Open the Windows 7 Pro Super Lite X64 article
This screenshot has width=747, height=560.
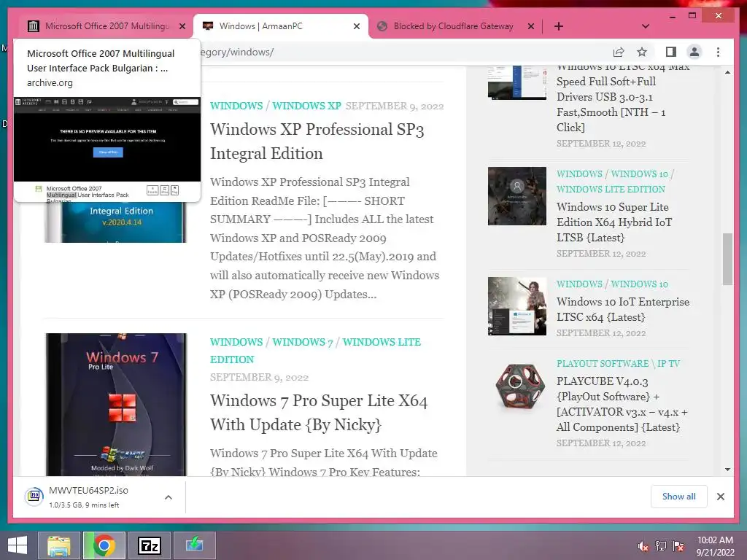[319, 413]
